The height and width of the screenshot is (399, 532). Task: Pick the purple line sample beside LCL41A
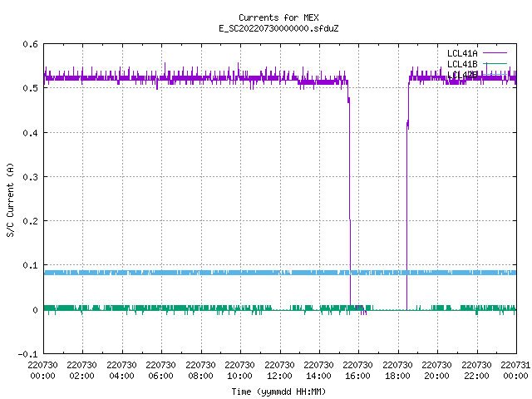pos(495,53)
